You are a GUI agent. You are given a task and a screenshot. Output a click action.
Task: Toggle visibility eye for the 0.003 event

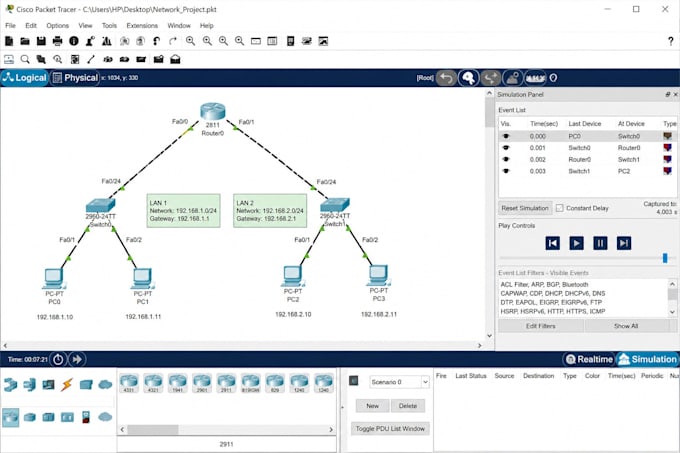pyautogui.click(x=506, y=171)
